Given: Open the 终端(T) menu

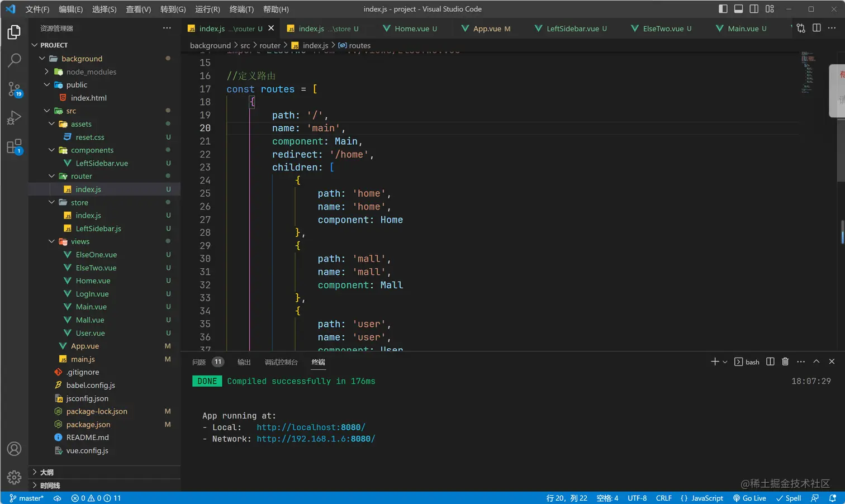Looking at the screenshot, I should pos(241,9).
